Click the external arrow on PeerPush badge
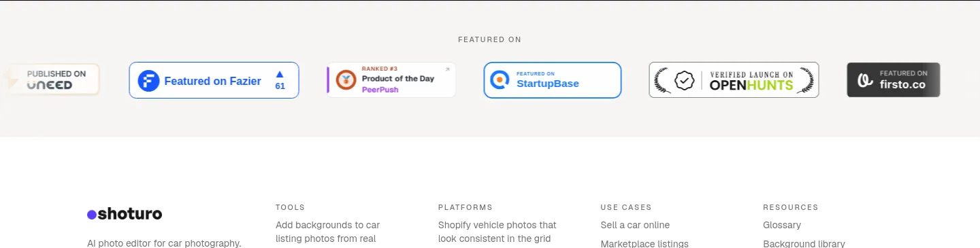Screen dimensions: 980x248 447,69
